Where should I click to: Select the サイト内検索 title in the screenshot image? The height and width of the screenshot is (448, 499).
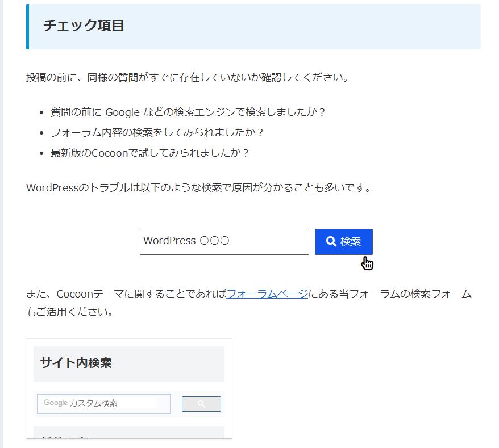(76, 363)
